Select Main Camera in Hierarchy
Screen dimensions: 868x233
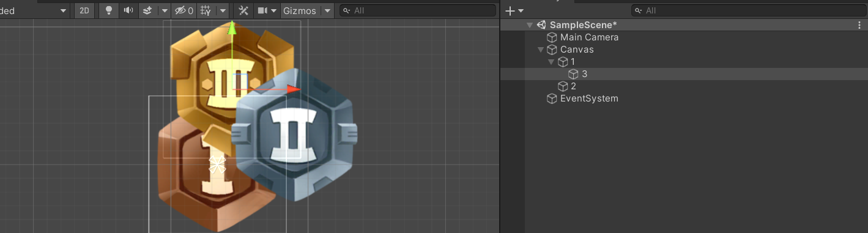589,37
